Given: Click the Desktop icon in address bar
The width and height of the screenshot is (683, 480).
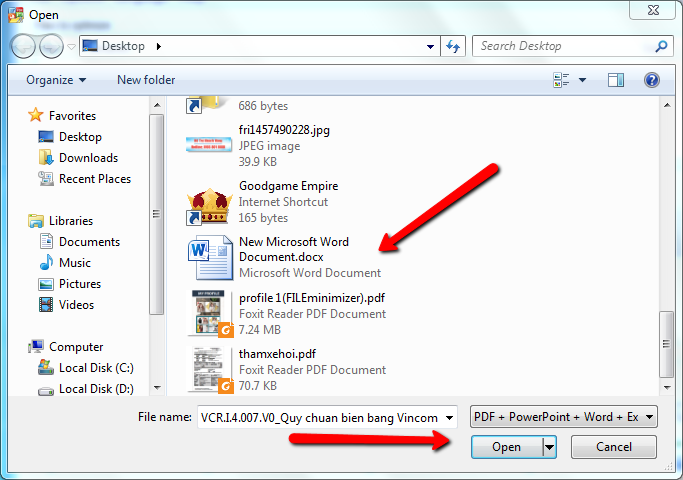Looking at the screenshot, I should (x=90, y=46).
